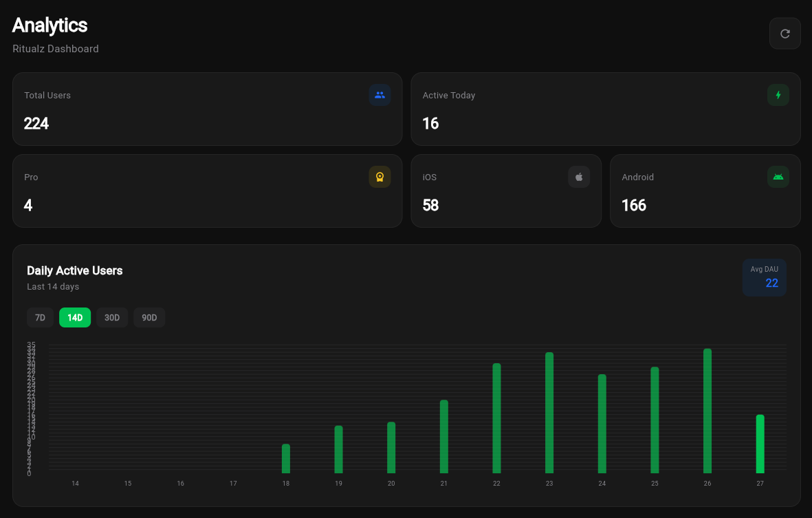Click the Ritualz Dashboard subtitle
Viewport: 812px width, 518px height.
[x=55, y=49]
